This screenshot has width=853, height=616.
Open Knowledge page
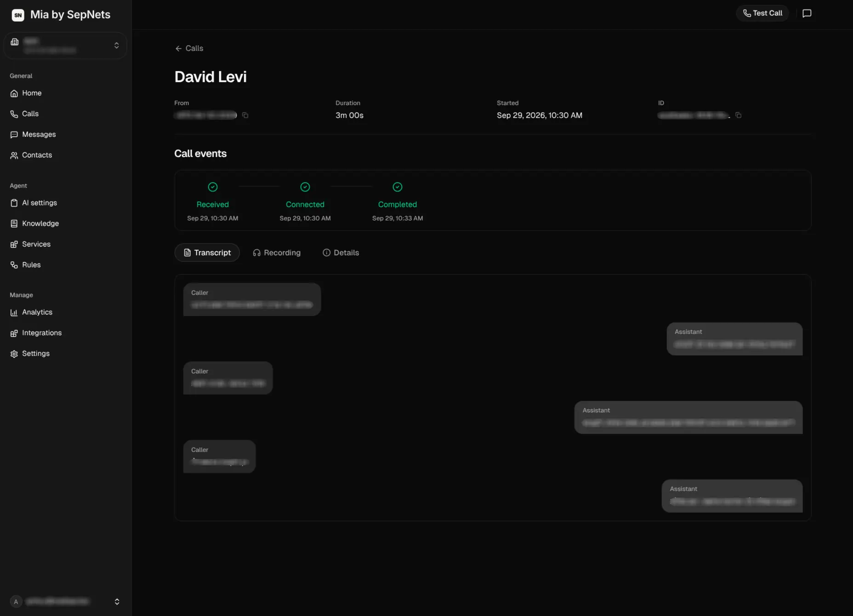(40, 224)
